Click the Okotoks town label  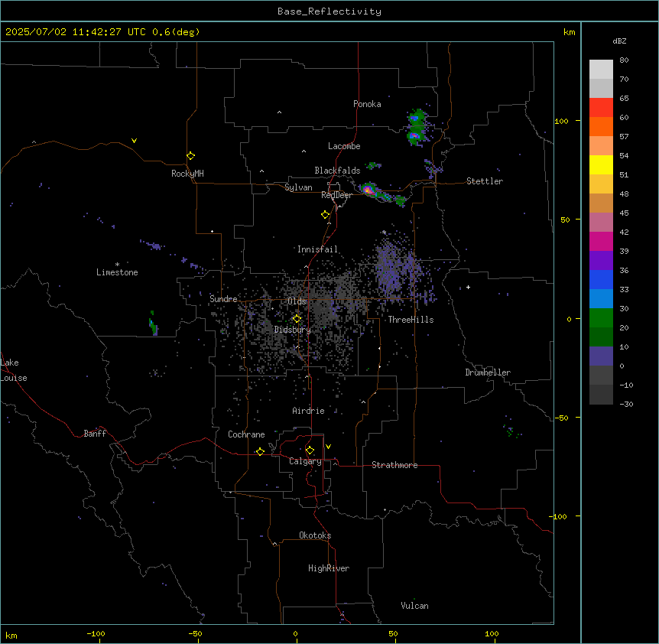tap(315, 535)
